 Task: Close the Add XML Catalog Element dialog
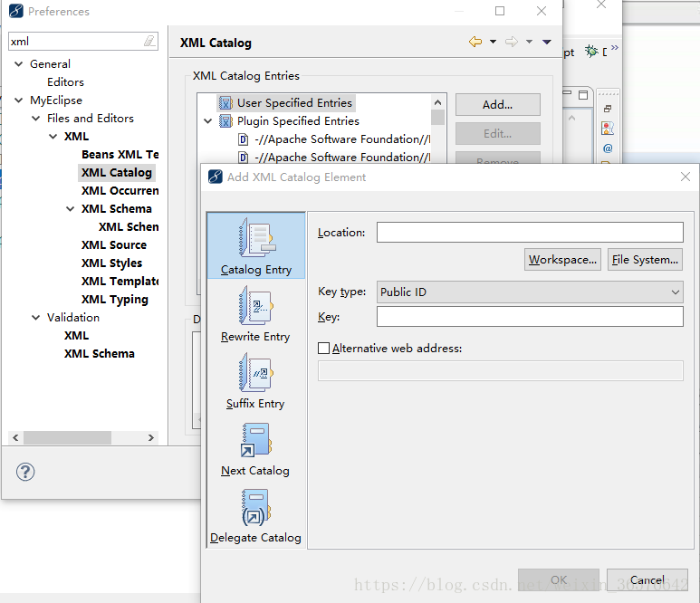pos(686,177)
